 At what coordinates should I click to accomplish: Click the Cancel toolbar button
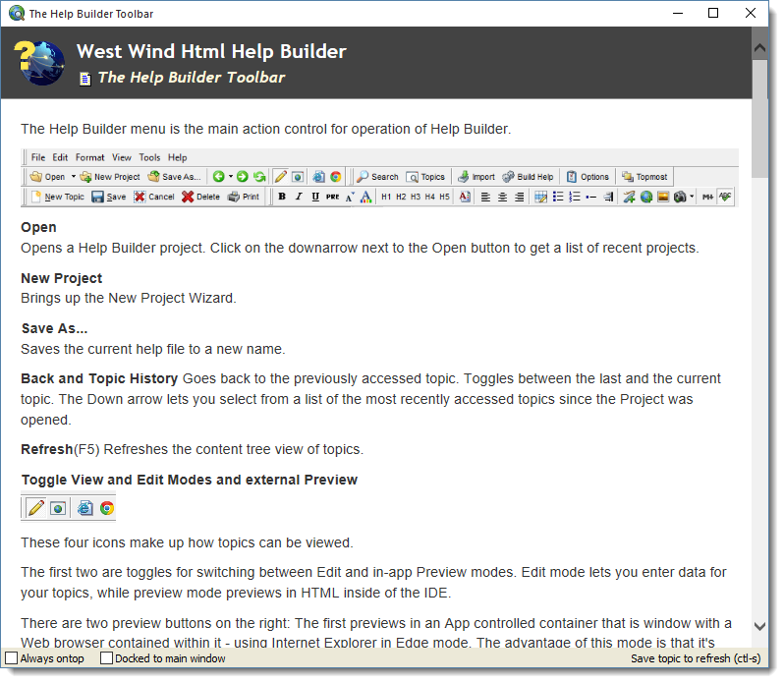click(x=154, y=197)
